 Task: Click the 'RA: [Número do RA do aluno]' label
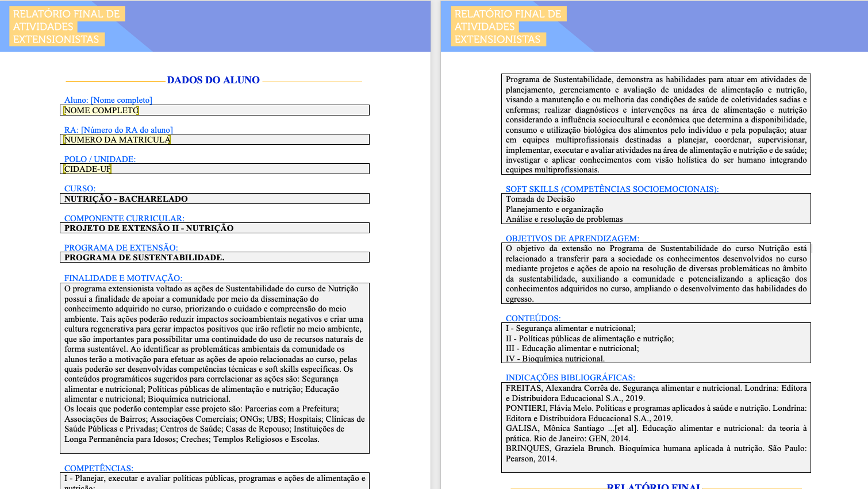118,130
